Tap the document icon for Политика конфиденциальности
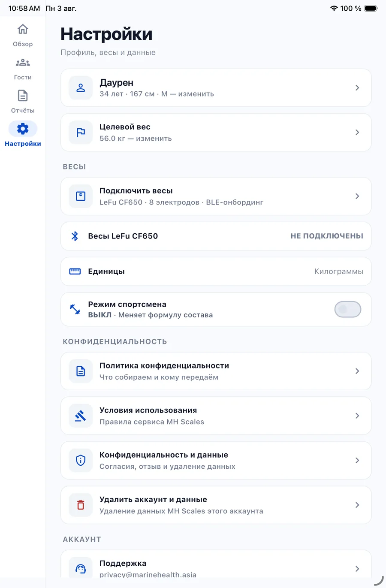 (81, 371)
